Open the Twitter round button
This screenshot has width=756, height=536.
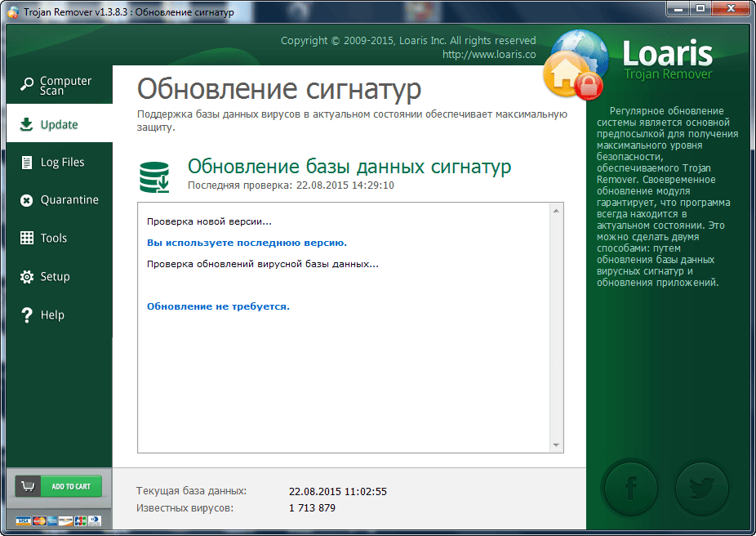(x=701, y=488)
